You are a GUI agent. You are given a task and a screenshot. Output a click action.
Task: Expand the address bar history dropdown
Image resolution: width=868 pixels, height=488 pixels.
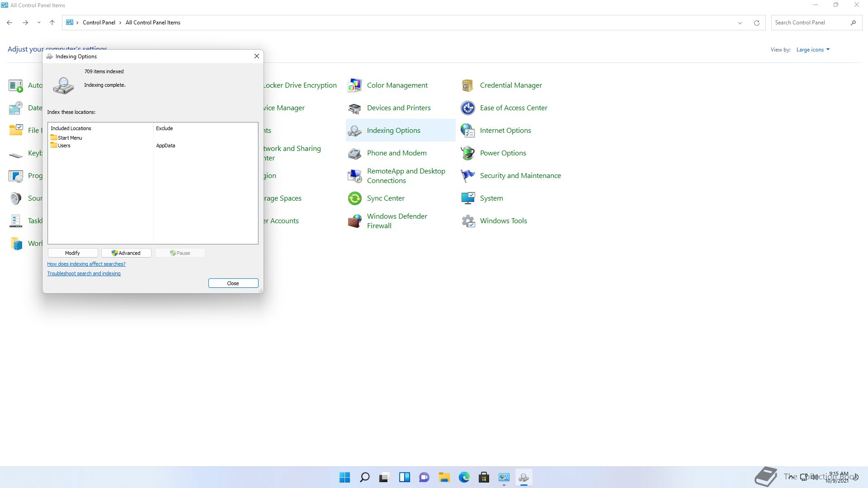[740, 23]
